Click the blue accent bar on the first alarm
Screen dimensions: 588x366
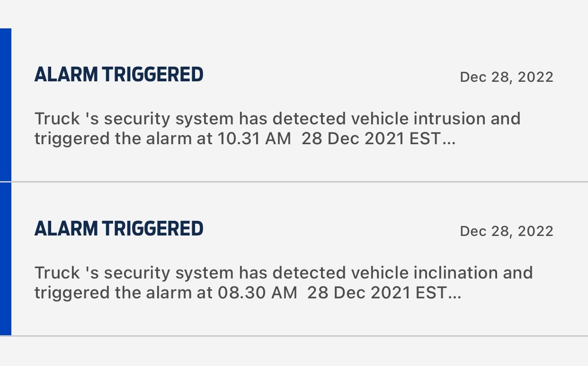pos(5,104)
